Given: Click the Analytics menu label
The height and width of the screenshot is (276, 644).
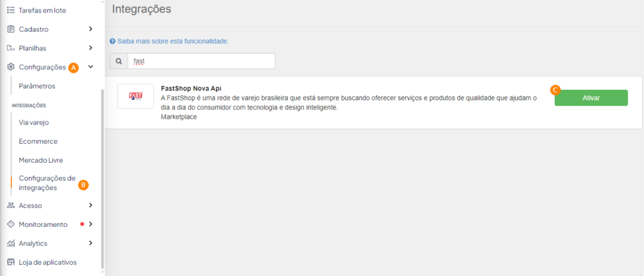Looking at the screenshot, I should [x=33, y=243].
